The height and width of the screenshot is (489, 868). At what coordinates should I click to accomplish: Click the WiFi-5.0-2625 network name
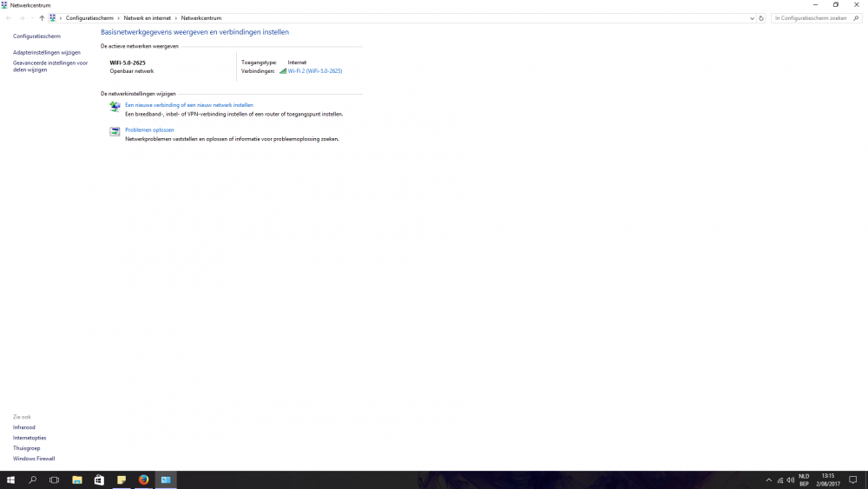coord(128,63)
